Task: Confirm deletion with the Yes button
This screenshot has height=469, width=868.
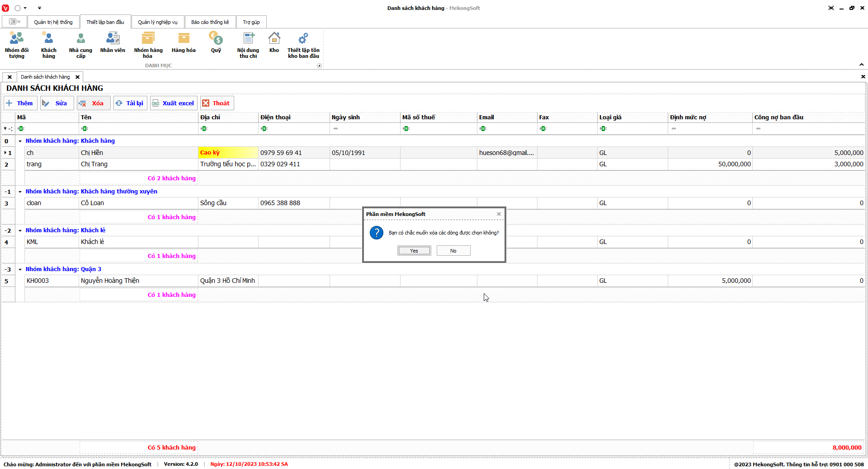Action: point(414,251)
